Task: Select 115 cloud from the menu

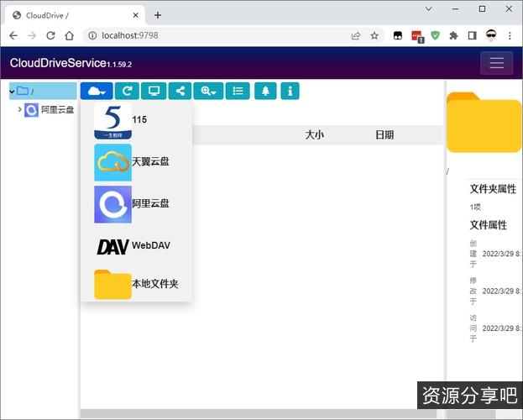Action: point(136,120)
